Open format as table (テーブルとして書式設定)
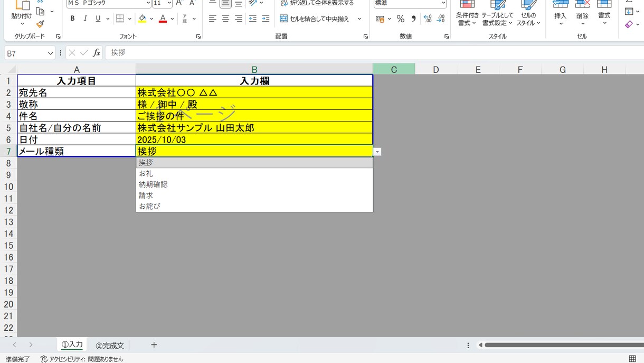Viewport: 644px width, 363px height. [497, 14]
